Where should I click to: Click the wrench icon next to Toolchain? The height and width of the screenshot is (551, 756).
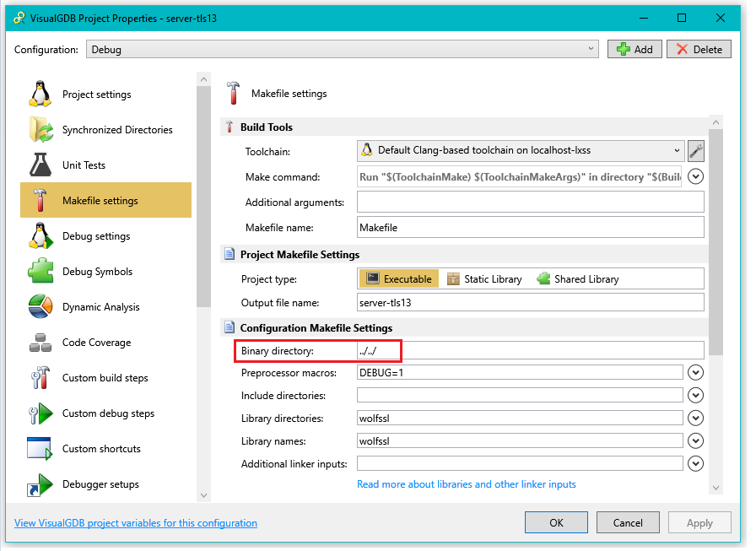coord(695,151)
